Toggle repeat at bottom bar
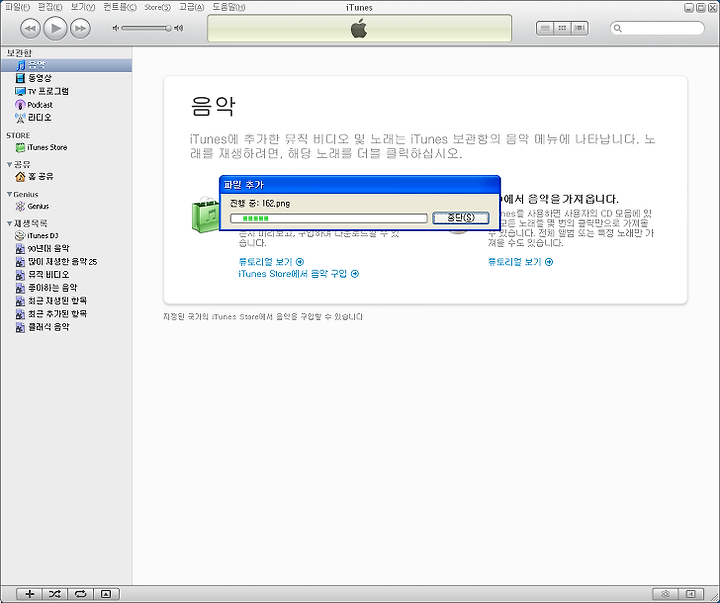The width and height of the screenshot is (720, 603). (80, 594)
